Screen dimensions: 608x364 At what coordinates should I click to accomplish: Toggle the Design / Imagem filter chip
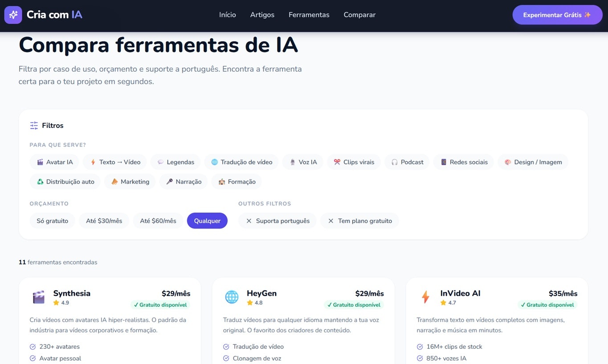tap(533, 162)
